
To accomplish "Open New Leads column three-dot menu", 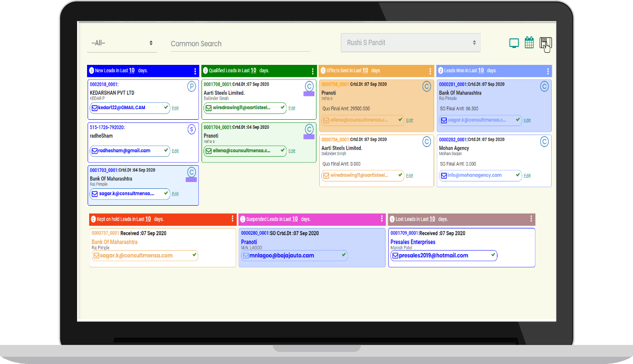I will 195,71.
